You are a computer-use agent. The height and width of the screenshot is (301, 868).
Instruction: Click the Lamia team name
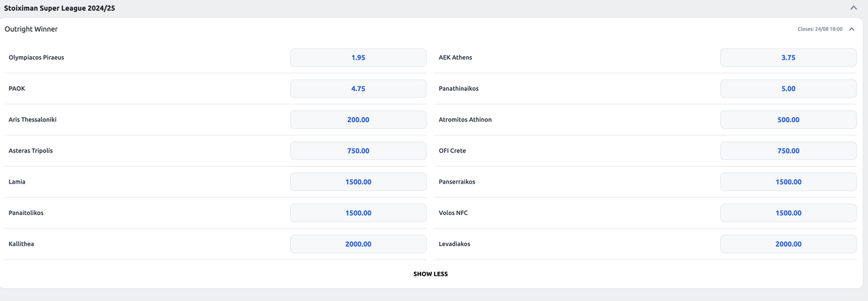[x=17, y=182]
